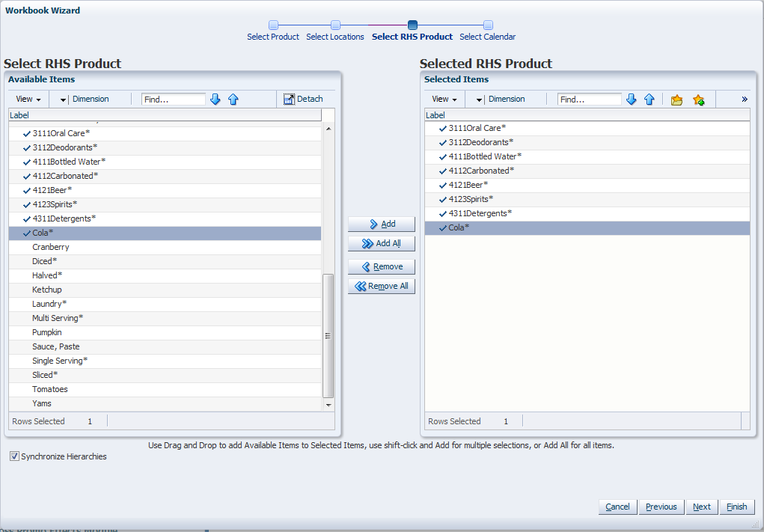This screenshot has width=764, height=532.
Task: Select 4123Spirits* in Selected Items
Action: [587, 199]
